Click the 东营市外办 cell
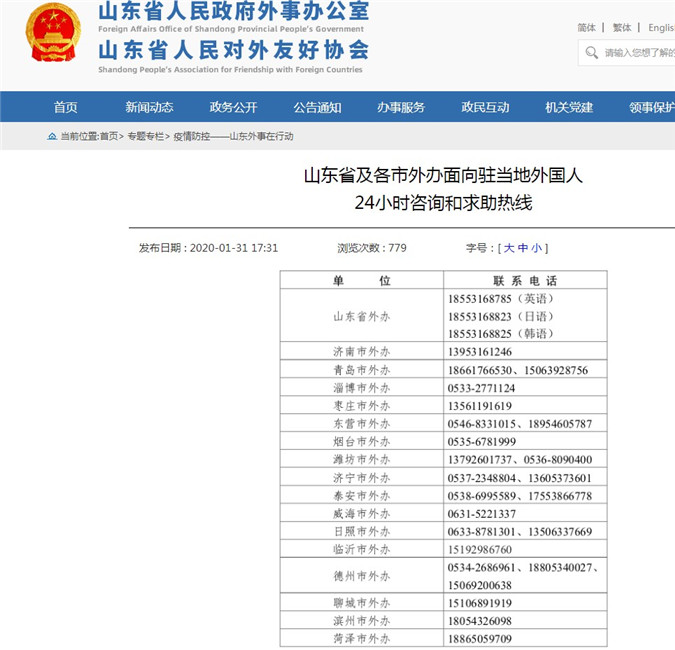 tap(362, 424)
